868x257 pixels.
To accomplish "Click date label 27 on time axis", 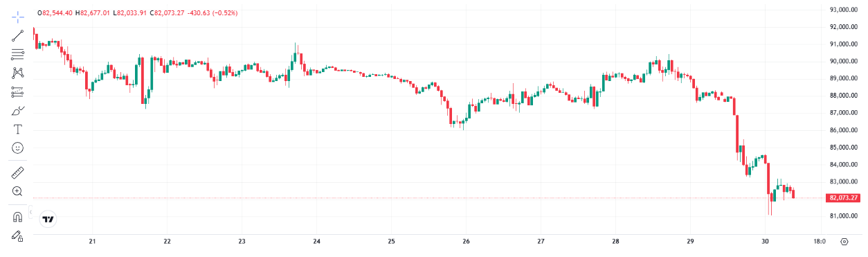I will tap(541, 242).
